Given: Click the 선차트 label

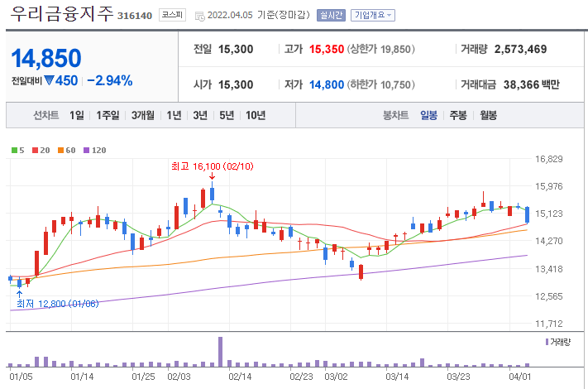Looking at the screenshot, I should coord(46,115).
